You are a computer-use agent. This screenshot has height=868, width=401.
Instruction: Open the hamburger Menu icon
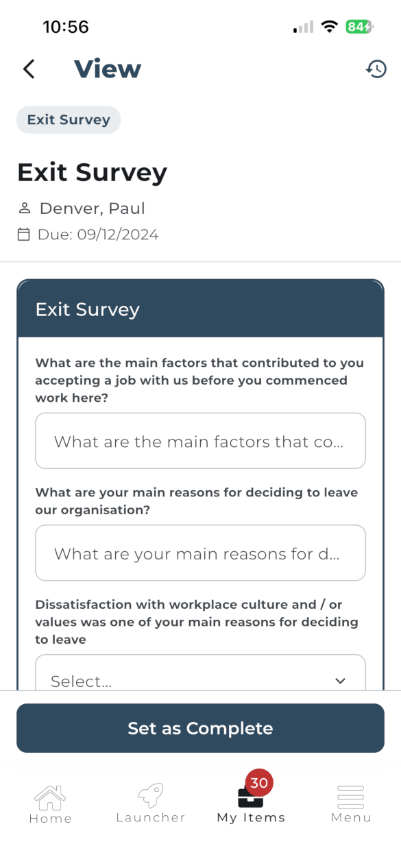[351, 797]
